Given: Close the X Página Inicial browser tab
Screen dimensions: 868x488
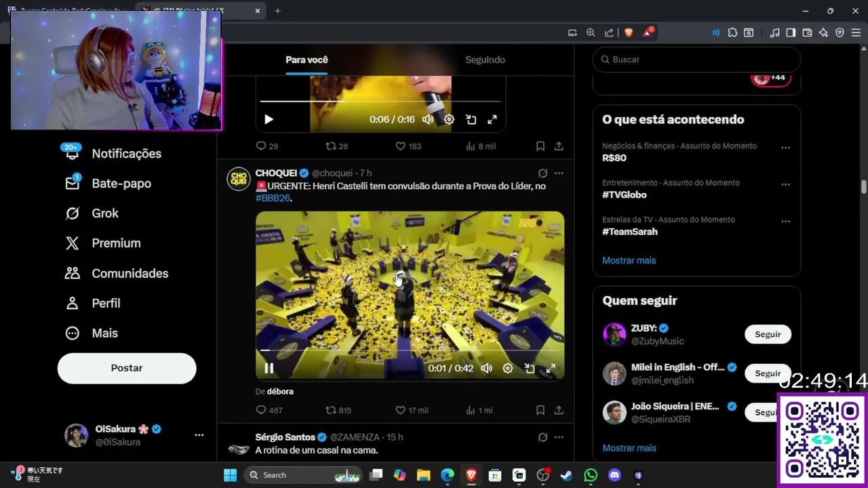Looking at the screenshot, I should (x=258, y=11).
